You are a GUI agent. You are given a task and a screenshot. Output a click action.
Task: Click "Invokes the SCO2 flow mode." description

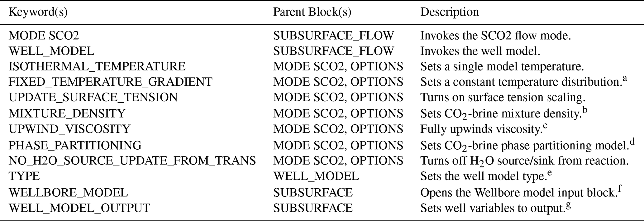pos(495,36)
